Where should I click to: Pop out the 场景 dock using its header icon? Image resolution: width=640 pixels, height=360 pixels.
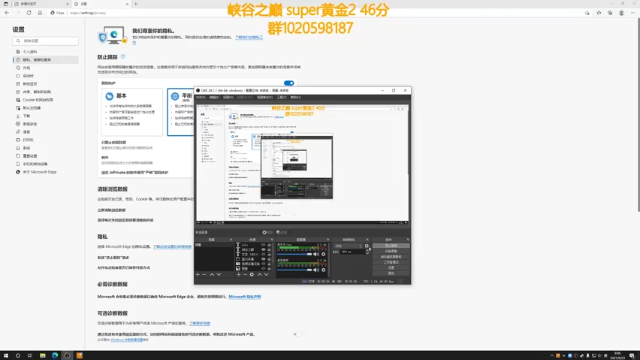[x=231, y=239]
